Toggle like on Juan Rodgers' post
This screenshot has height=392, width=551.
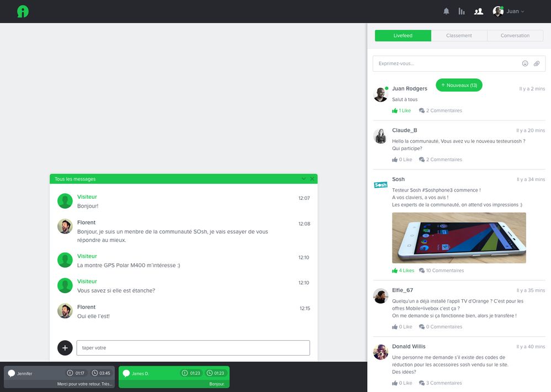pyautogui.click(x=401, y=110)
